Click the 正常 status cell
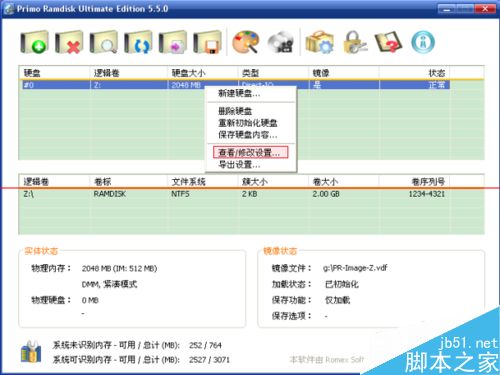The height and width of the screenshot is (375, 500). 437,85
